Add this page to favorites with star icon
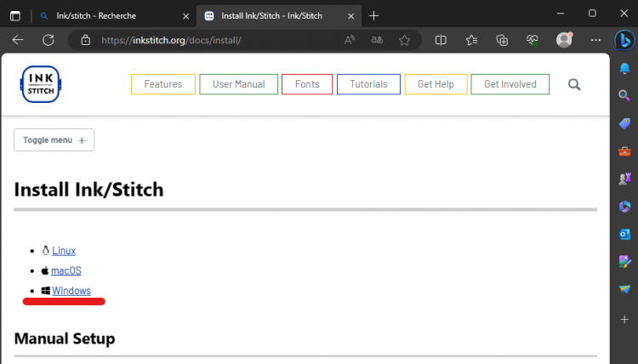Viewport: 638px width, 364px height. [x=404, y=40]
